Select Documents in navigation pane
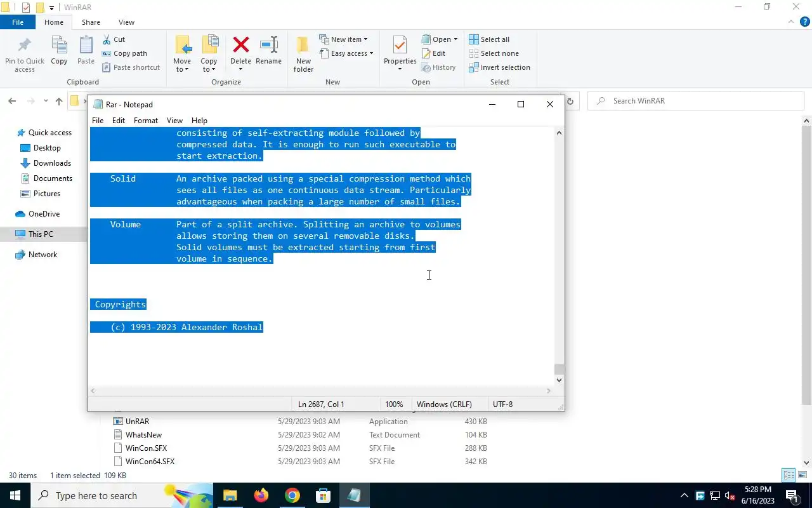 point(46,178)
